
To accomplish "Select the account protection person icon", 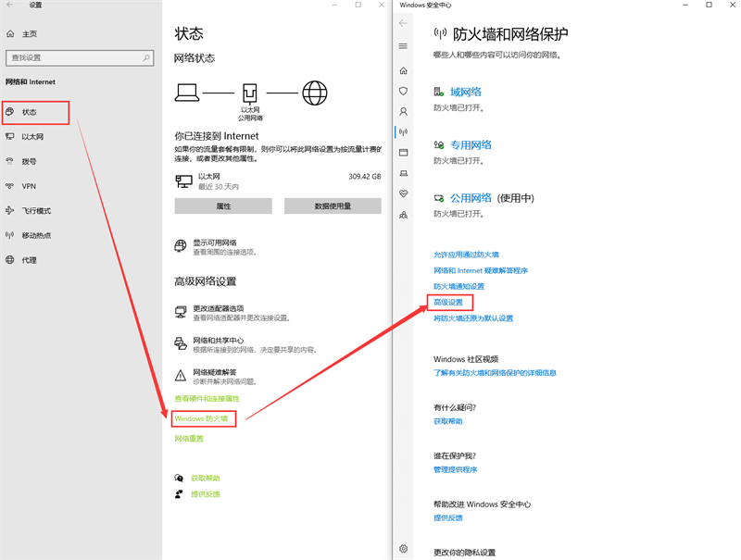I will (402, 111).
